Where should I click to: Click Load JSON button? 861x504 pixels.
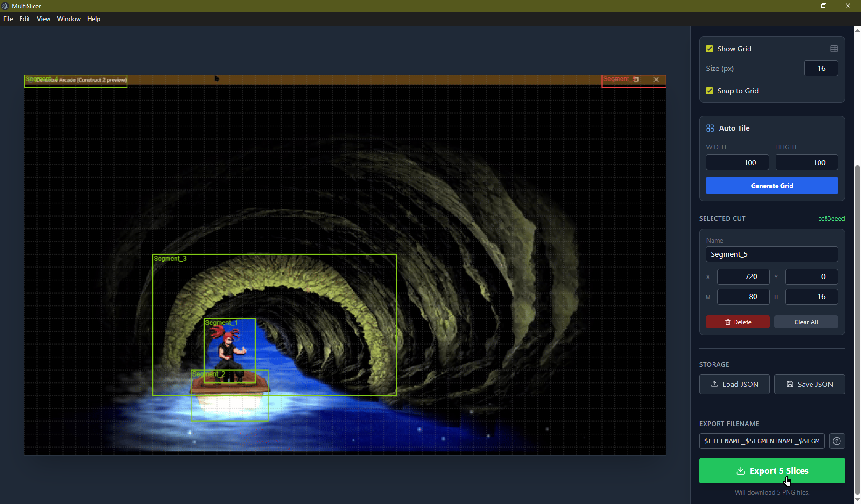[734, 385]
